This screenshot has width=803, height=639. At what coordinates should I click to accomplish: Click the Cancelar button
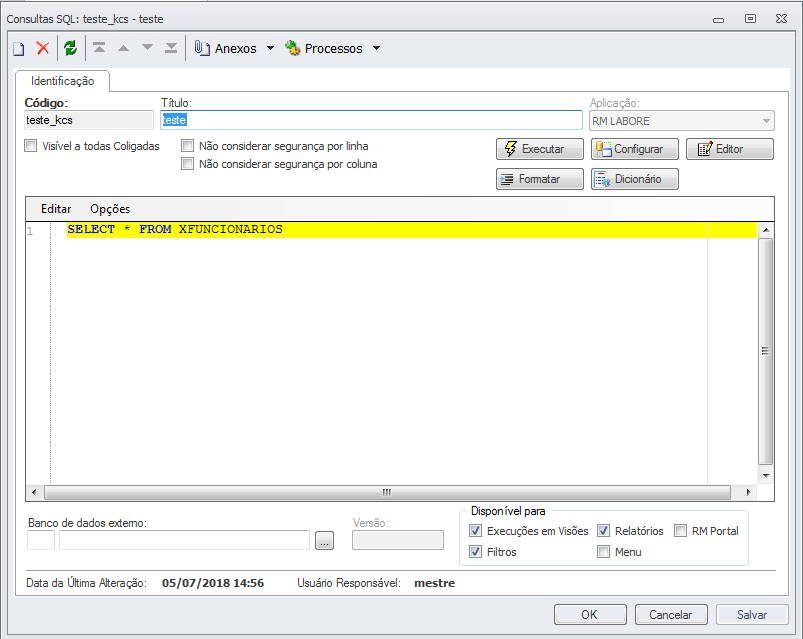671,614
